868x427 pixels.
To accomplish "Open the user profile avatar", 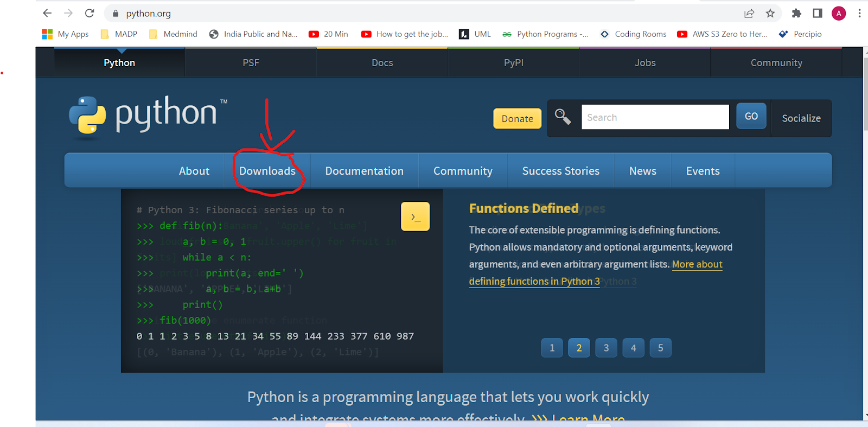I will coord(839,14).
